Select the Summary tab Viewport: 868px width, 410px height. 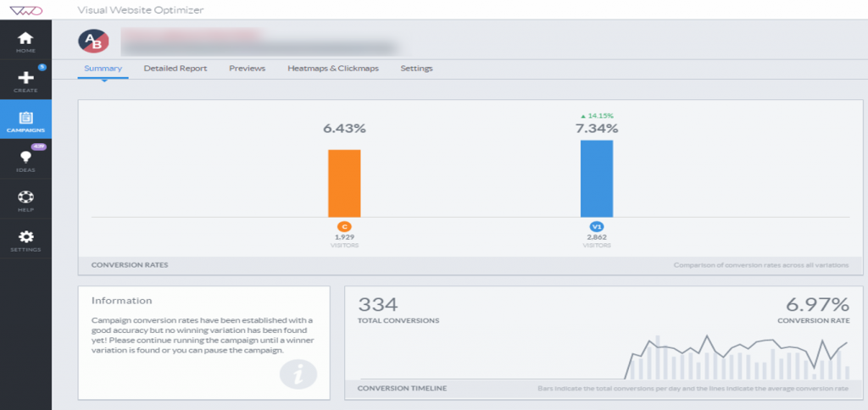103,69
